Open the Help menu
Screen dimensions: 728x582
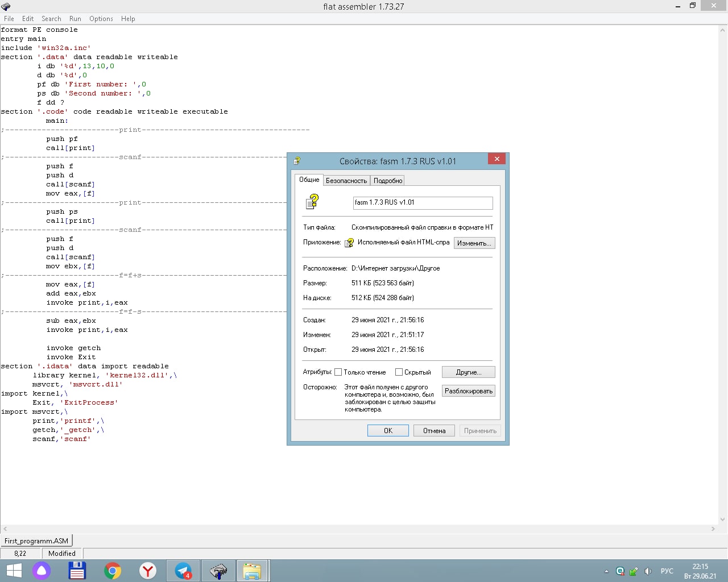(x=128, y=19)
